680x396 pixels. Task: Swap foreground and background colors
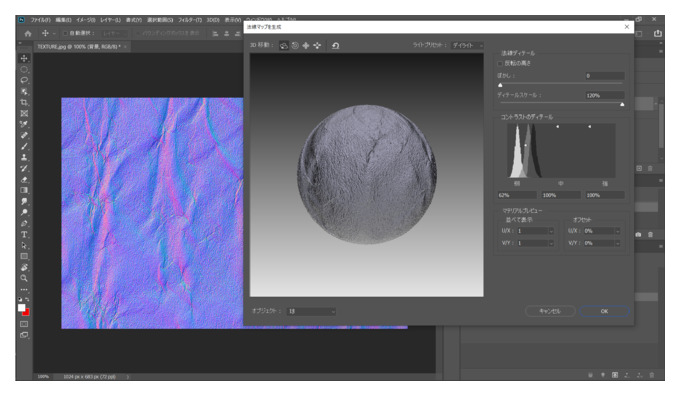[x=27, y=300]
